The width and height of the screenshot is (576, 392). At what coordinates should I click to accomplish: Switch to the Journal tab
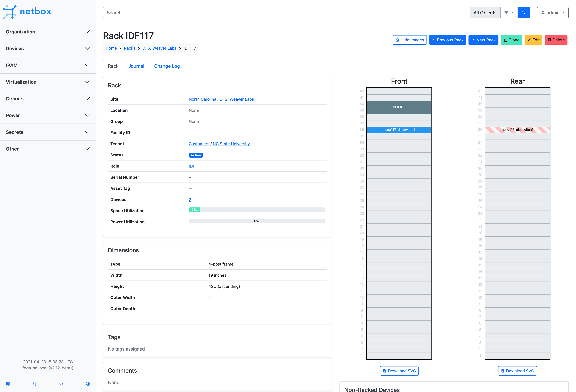click(136, 66)
